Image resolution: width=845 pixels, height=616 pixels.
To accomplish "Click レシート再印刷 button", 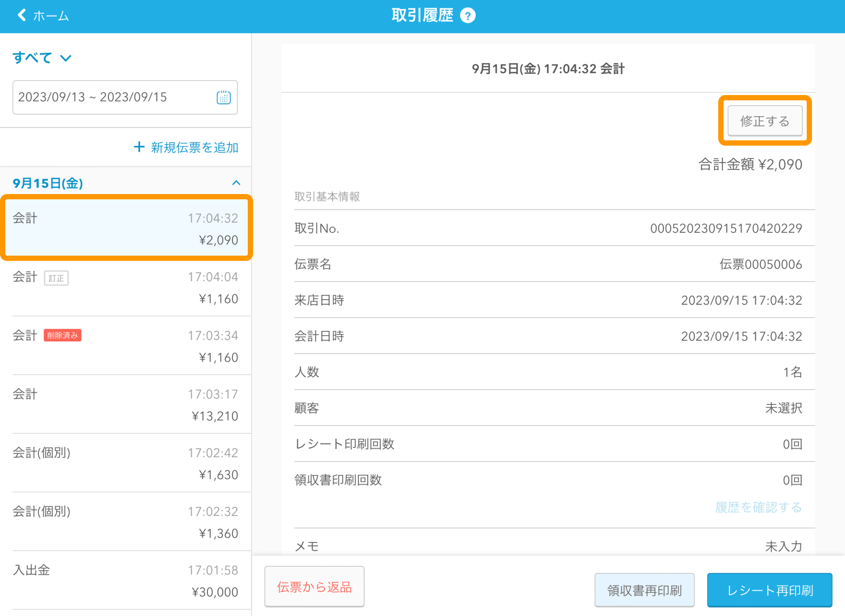I will tap(769, 590).
